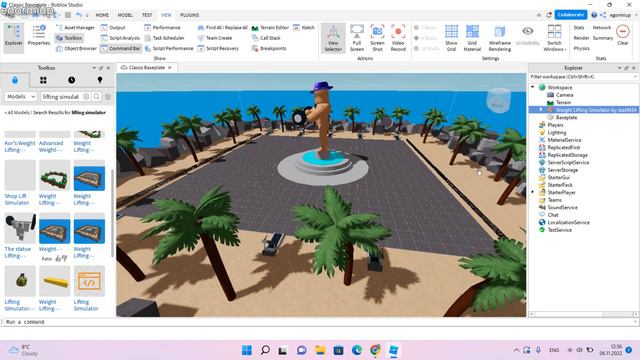640x360 pixels.
Task: Open Toolbox Creations tab
Action: coord(100,80)
